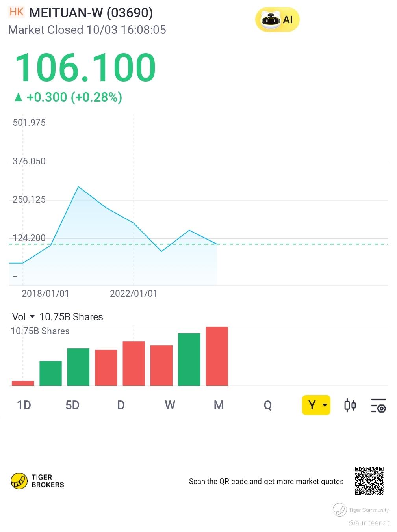Expand the Vol indicator dropdown
397x532 pixels.
pyautogui.click(x=32, y=317)
